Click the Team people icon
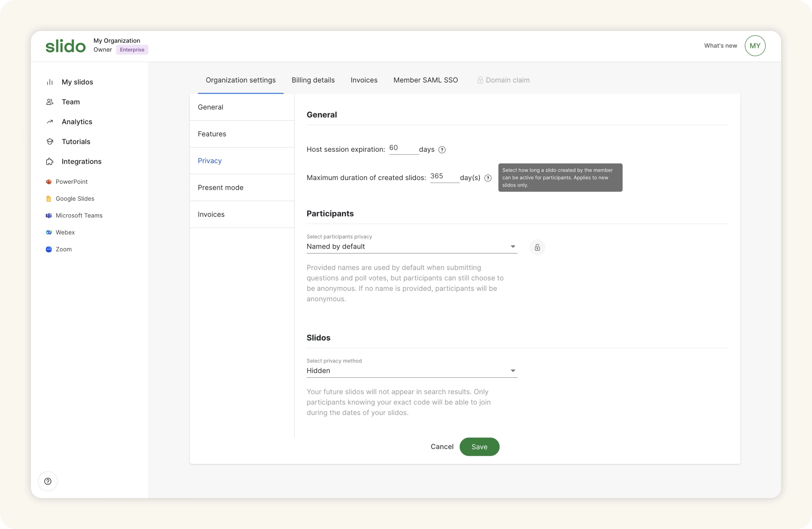812x529 pixels. (50, 102)
